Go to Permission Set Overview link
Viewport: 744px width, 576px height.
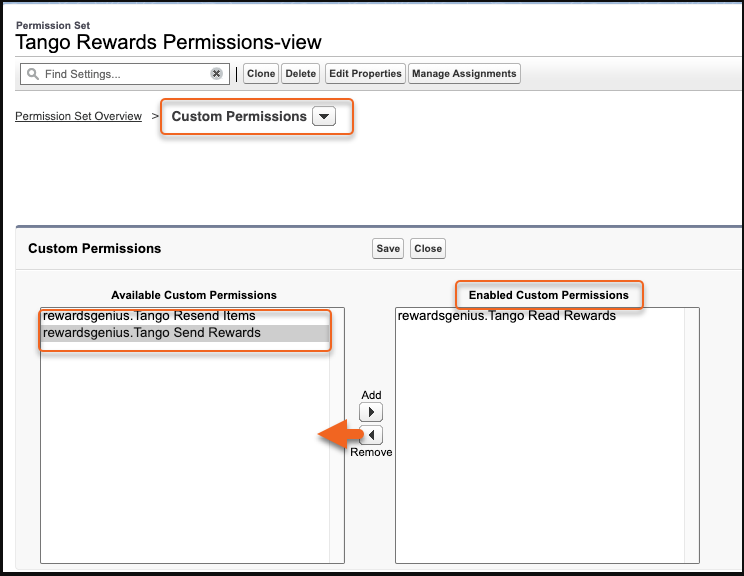(78, 116)
